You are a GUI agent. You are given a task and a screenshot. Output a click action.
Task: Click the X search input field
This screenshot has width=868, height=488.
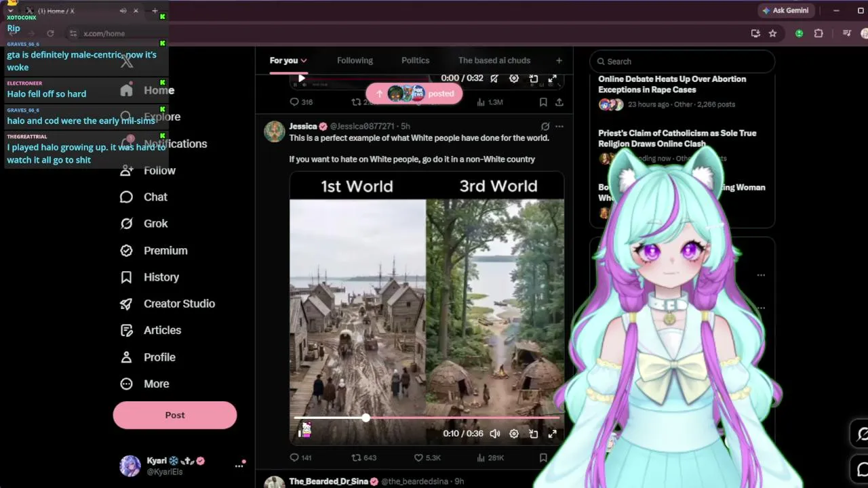pos(682,61)
